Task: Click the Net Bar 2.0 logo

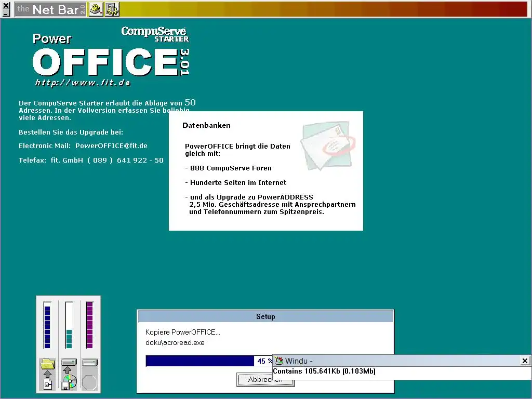Action: 50,9
